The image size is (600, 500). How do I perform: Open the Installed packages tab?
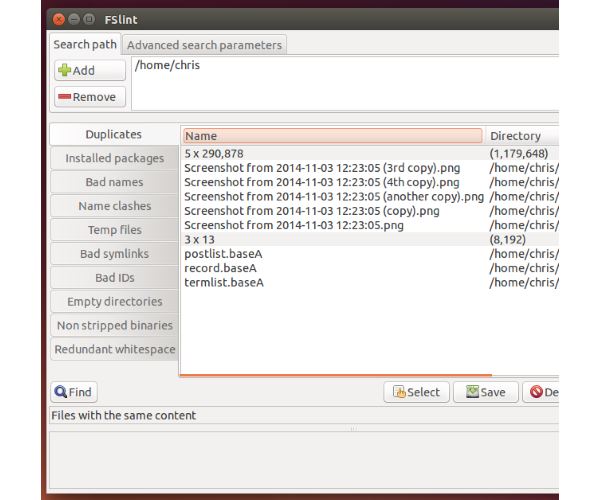pos(114,158)
